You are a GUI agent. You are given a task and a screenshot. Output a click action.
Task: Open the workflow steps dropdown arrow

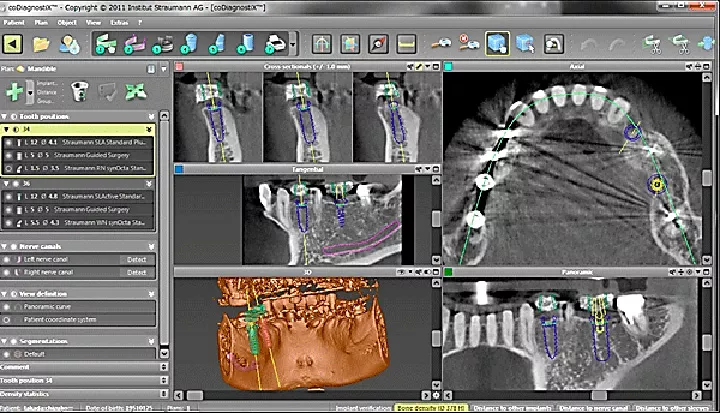point(293,45)
